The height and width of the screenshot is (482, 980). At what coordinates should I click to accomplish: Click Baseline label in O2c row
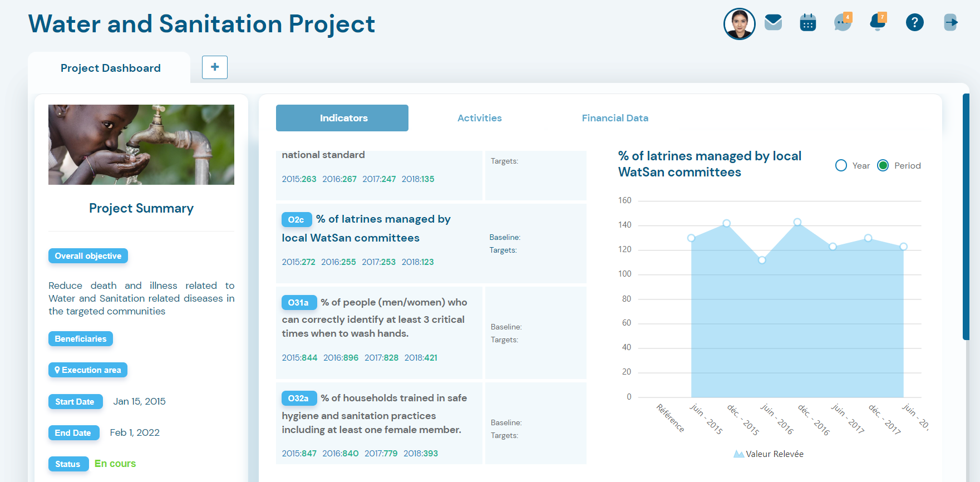tap(505, 238)
